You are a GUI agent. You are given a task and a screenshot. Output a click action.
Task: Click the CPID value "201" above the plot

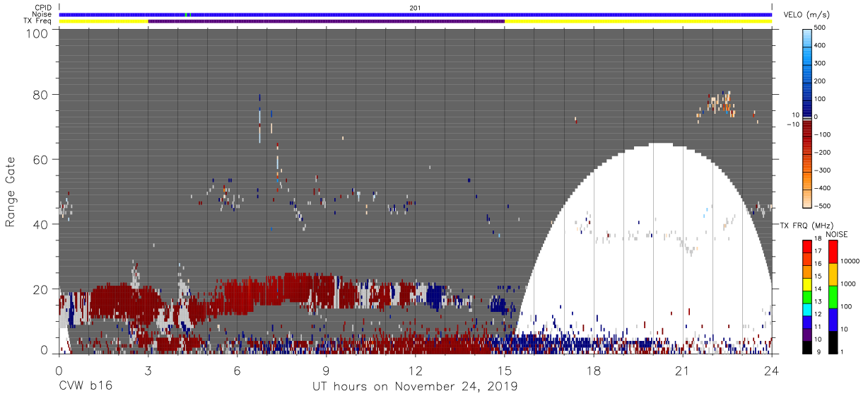[415, 8]
